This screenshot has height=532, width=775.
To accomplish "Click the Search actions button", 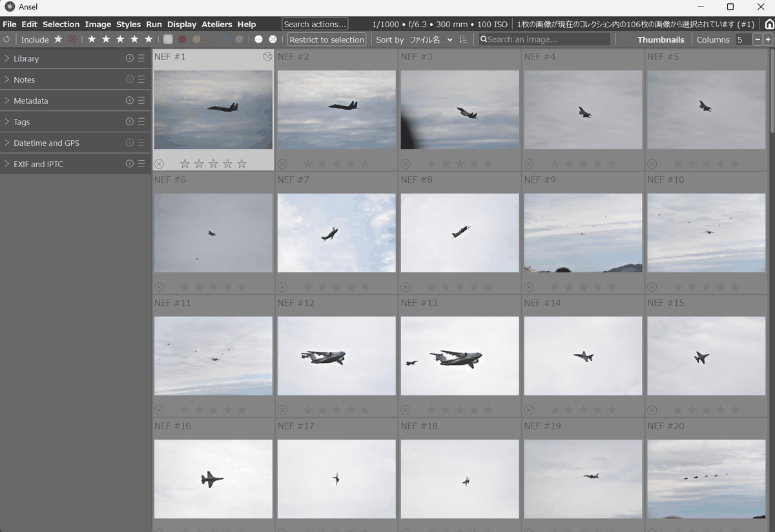I will (315, 24).
